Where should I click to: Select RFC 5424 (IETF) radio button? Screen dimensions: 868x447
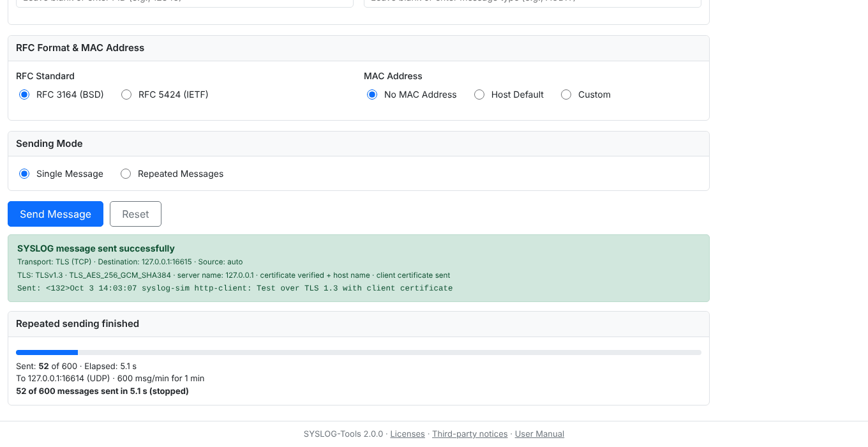pos(126,95)
